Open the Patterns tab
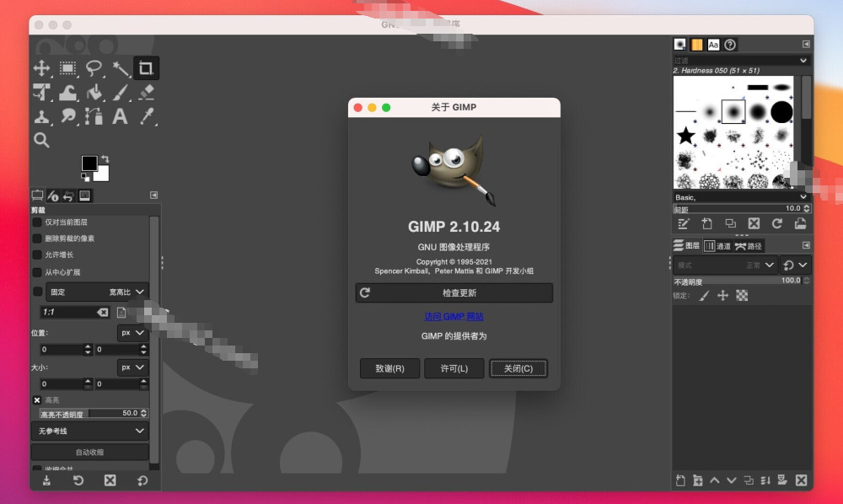Viewport: 843px width, 504px height. 697,45
